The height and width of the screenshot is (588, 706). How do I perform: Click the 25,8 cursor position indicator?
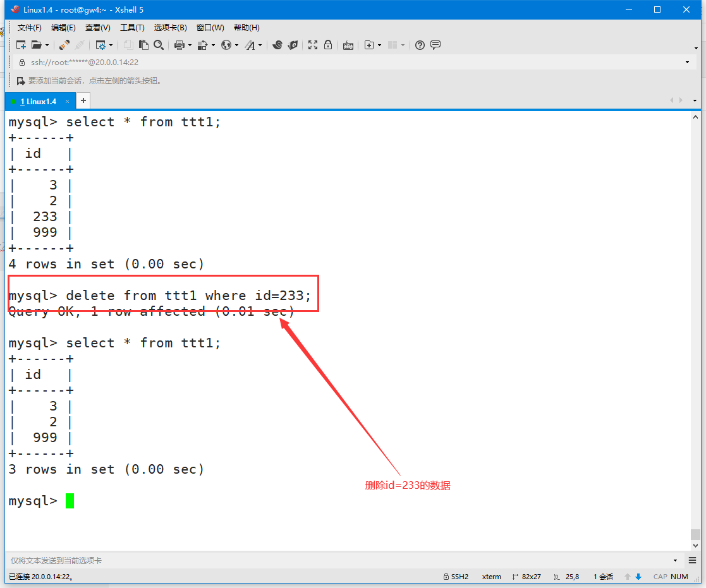(x=566, y=577)
